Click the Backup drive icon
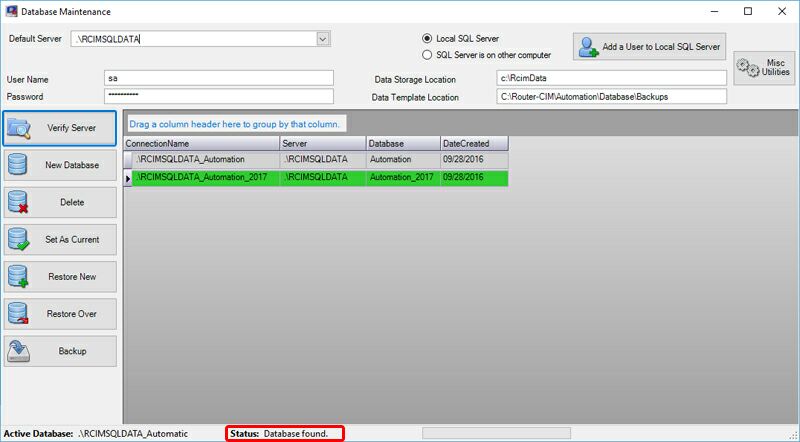The width and height of the screenshot is (800, 442). pos(19,351)
